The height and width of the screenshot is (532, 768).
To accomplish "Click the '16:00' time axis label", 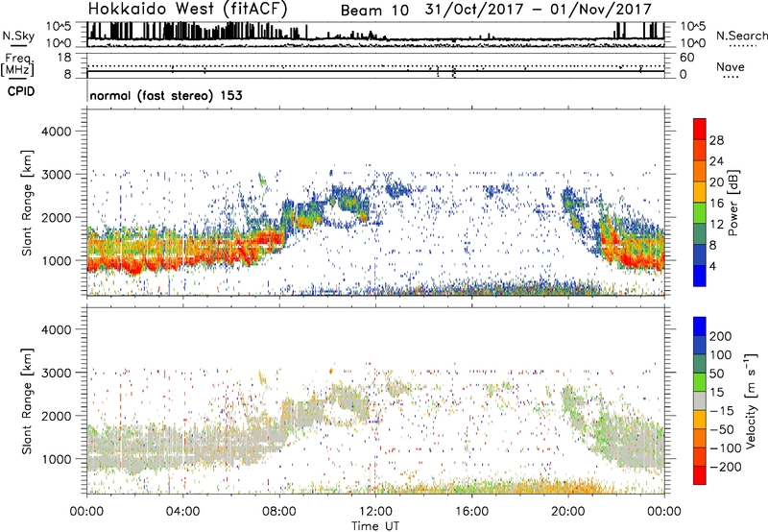I will pyautogui.click(x=471, y=512).
